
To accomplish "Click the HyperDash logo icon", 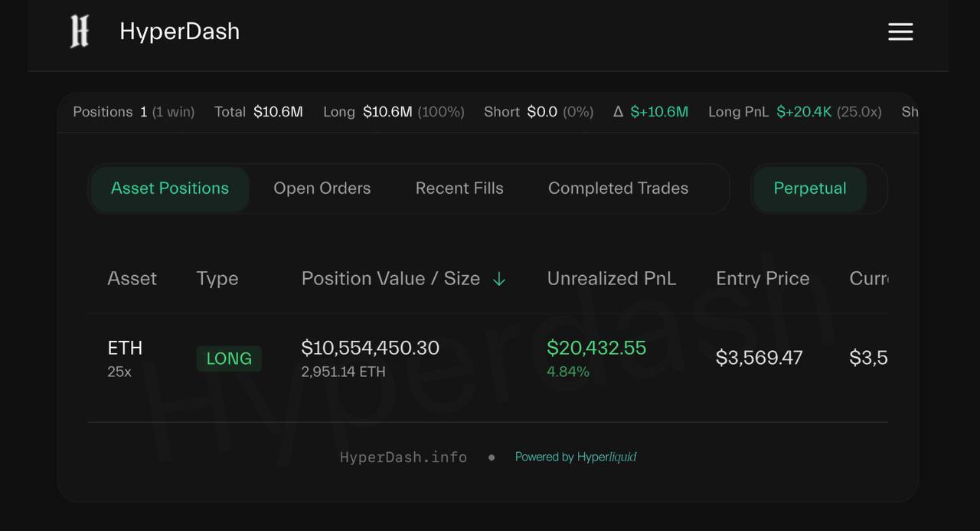I will tap(80, 31).
